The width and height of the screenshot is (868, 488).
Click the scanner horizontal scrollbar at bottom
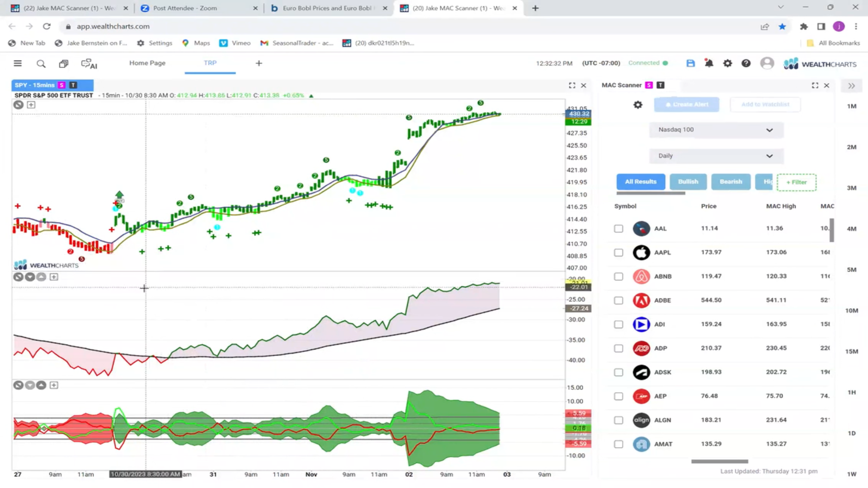[720, 461]
